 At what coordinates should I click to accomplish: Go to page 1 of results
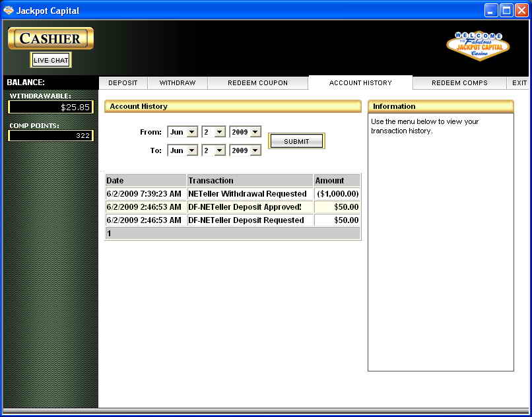[109, 234]
